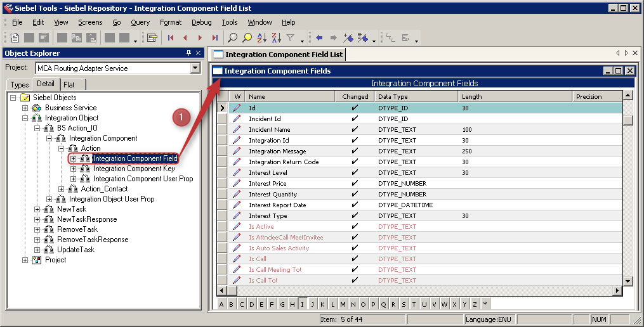
Task: Click the applet form icon in toolbar
Action: pos(152,38)
